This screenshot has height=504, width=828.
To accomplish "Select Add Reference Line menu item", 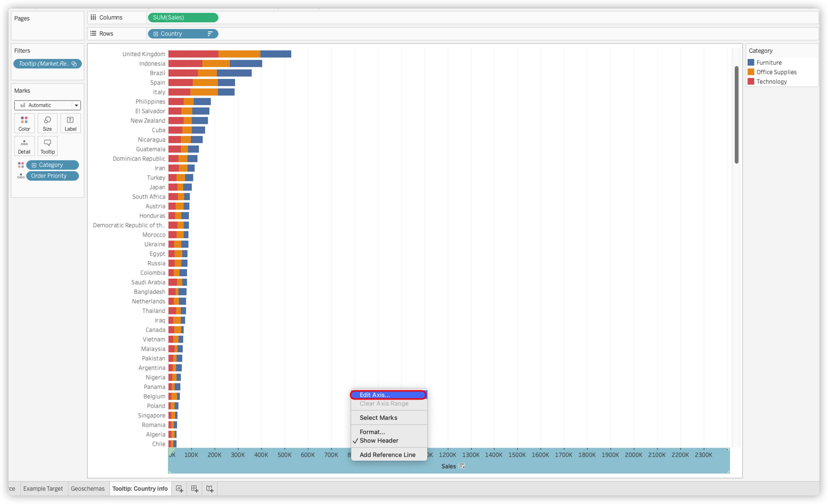I will click(x=387, y=455).
